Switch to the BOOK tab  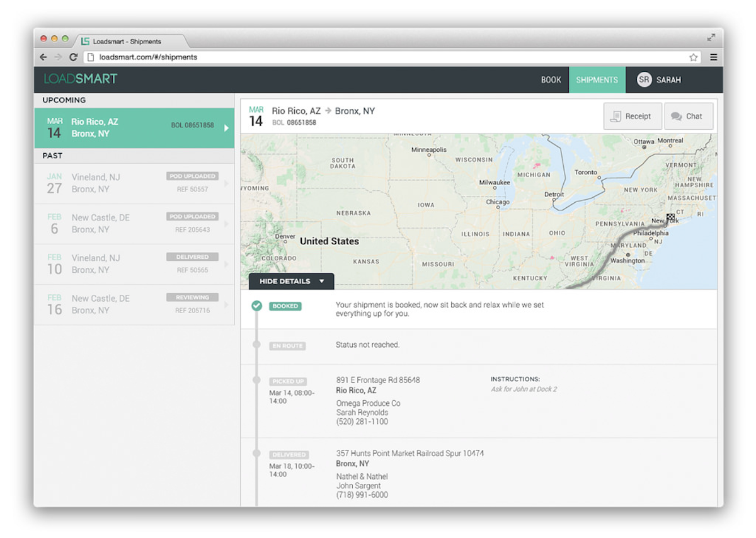tap(551, 79)
